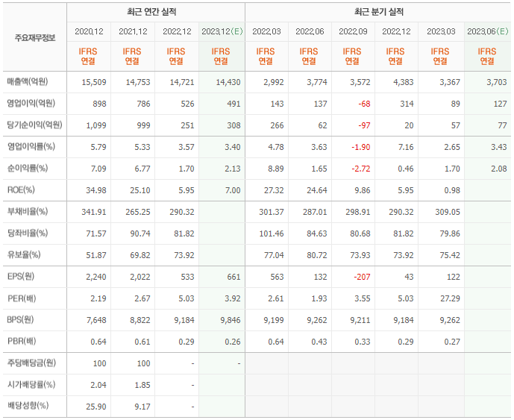The width and height of the screenshot is (514, 420).
Task: Click the 영업이익(억원) row label
Action: pyautogui.click(x=31, y=103)
